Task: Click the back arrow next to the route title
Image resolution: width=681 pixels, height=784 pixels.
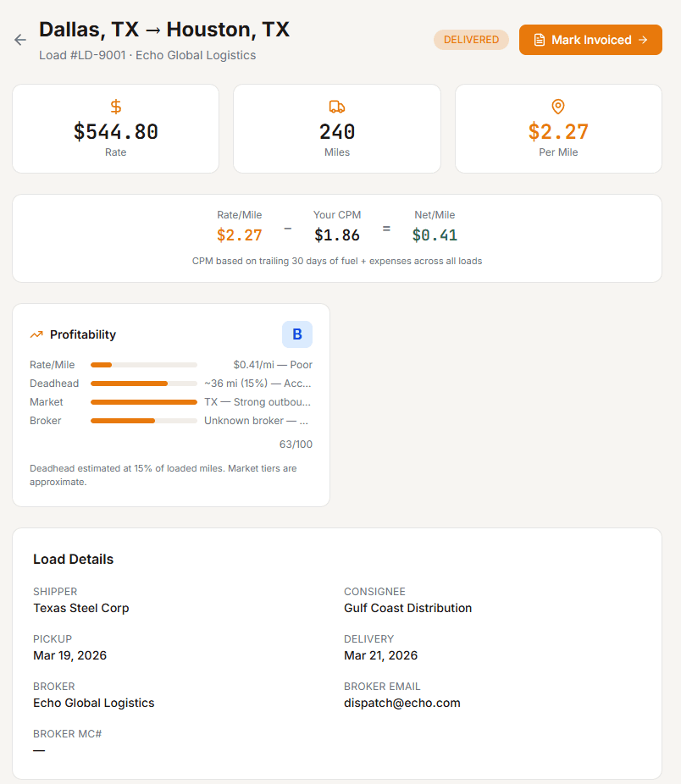Action: (19, 39)
